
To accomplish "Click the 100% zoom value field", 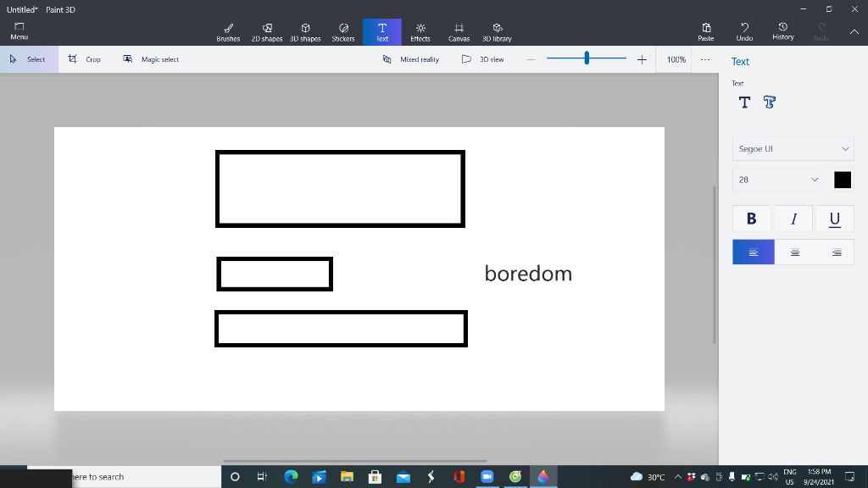I will [x=676, y=59].
